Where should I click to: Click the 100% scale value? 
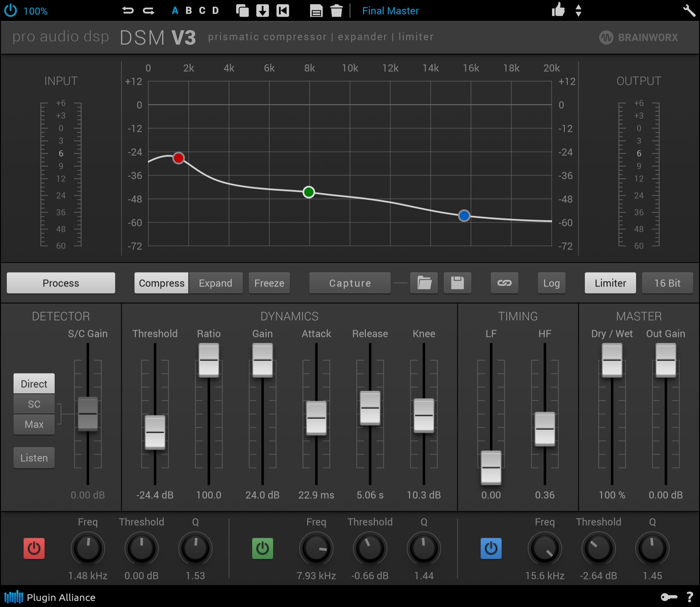[x=35, y=11]
